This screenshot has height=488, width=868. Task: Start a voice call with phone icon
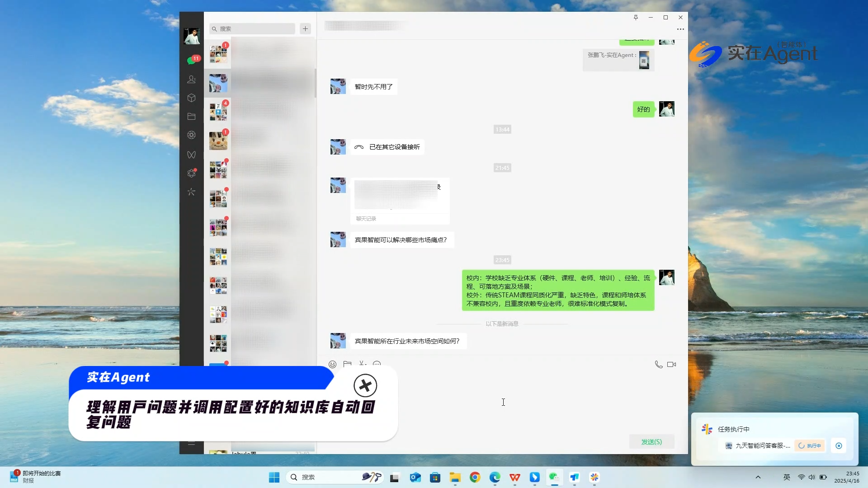659,364
